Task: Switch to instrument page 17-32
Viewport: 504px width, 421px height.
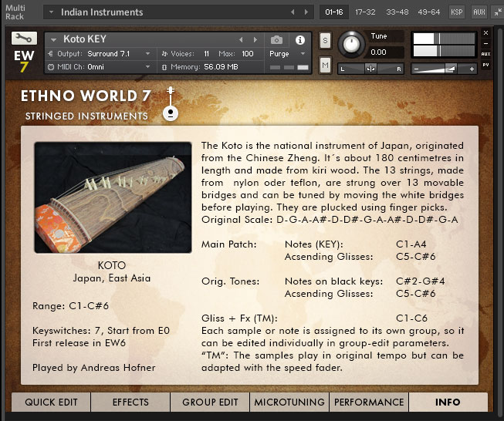Action: click(x=365, y=12)
